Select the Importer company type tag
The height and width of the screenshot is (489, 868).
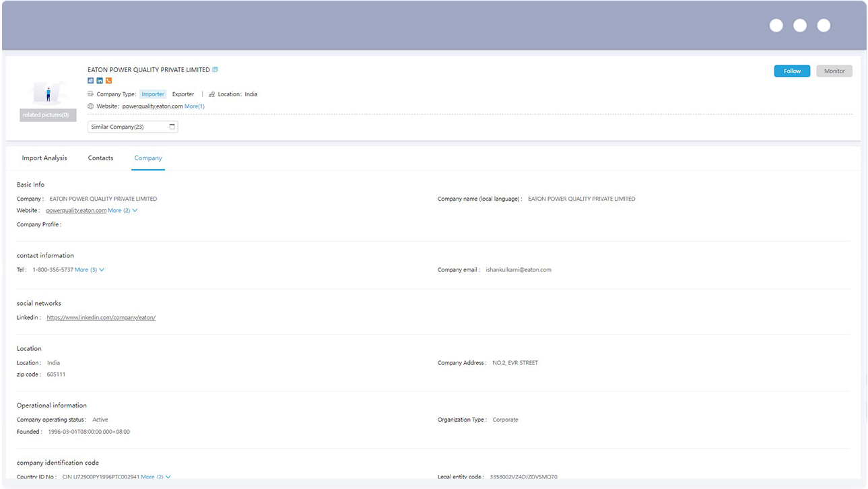click(153, 94)
